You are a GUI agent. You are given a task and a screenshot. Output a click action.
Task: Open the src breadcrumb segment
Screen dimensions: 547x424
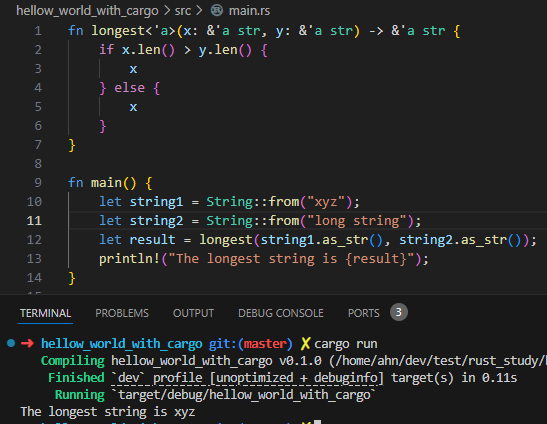click(x=182, y=11)
